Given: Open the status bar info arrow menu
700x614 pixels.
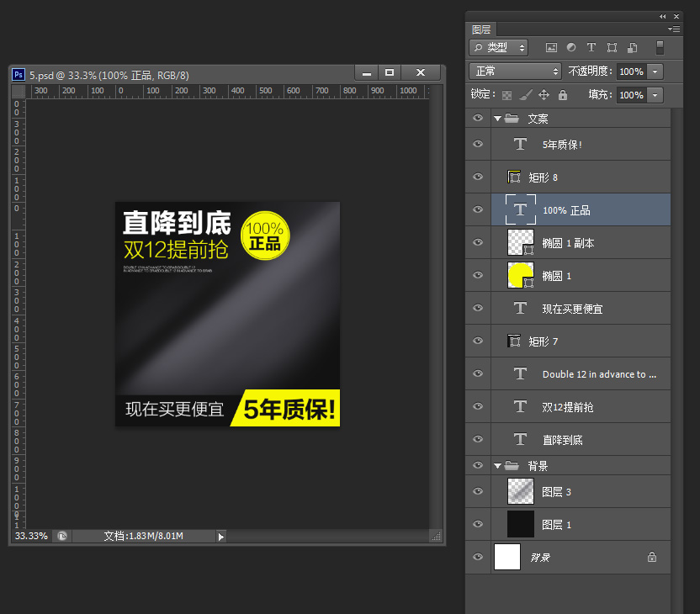Looking at the screenshot, I should click(x=220, y=537).
